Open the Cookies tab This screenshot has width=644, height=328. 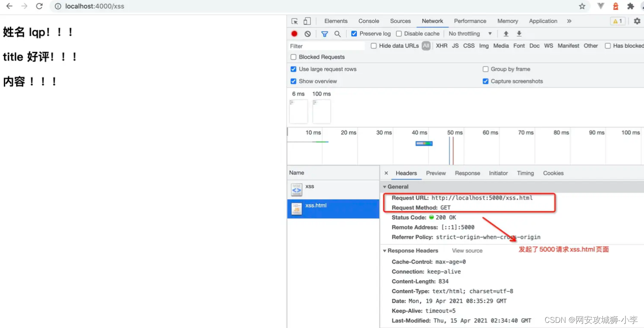pyautogui.click(x=553, y=173)
